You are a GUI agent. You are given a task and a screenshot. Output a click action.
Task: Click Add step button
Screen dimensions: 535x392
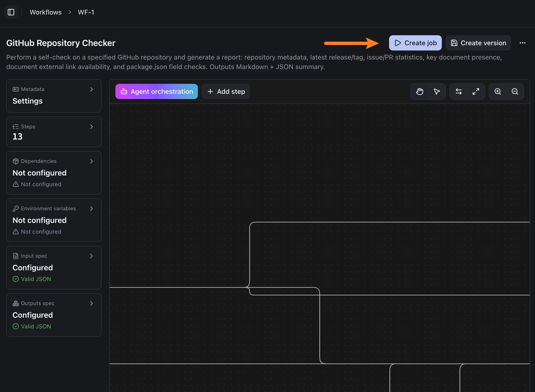pos(226,91)
